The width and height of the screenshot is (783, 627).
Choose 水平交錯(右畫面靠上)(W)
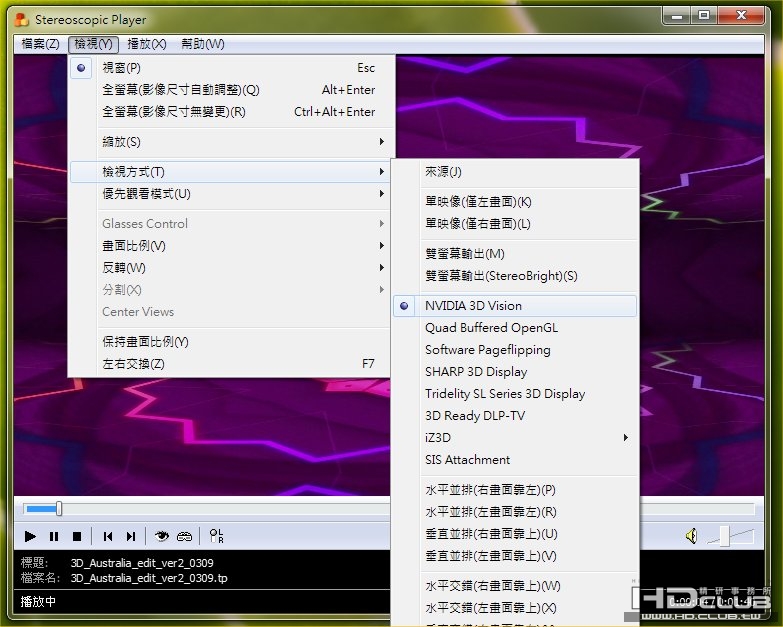click(x=515, y=586)
